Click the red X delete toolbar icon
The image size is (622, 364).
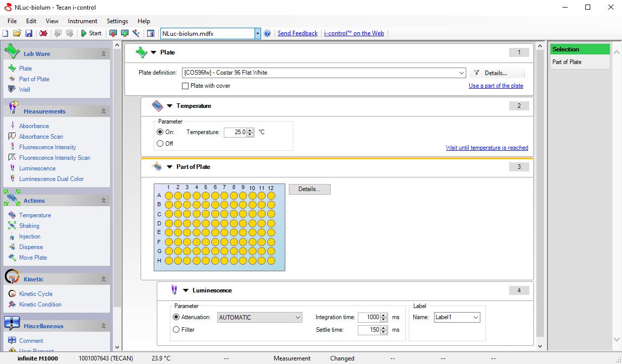pyautogui.click(x=43, y=33)
